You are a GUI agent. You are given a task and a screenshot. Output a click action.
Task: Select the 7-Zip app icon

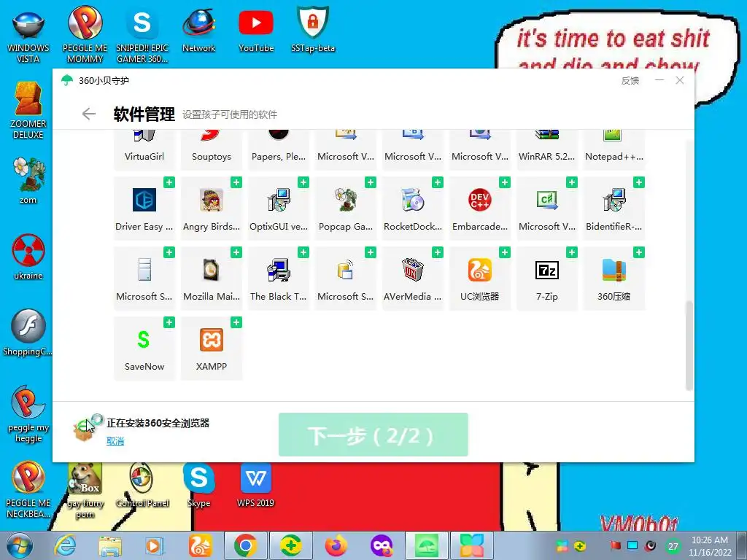click(x=547, y=270)
